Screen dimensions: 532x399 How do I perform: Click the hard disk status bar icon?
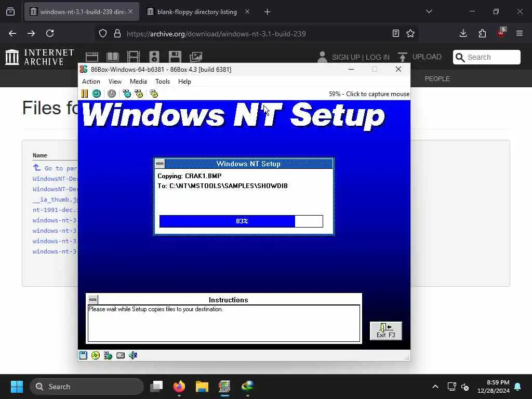tap(121, 355)
